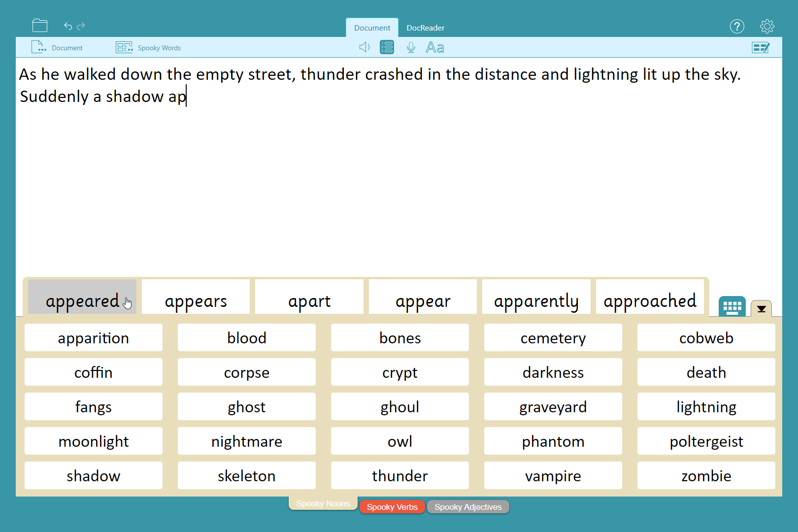Switch to the Spooky Verbs tab
This screenshot has height=532, width=798.
pos(392,507)
